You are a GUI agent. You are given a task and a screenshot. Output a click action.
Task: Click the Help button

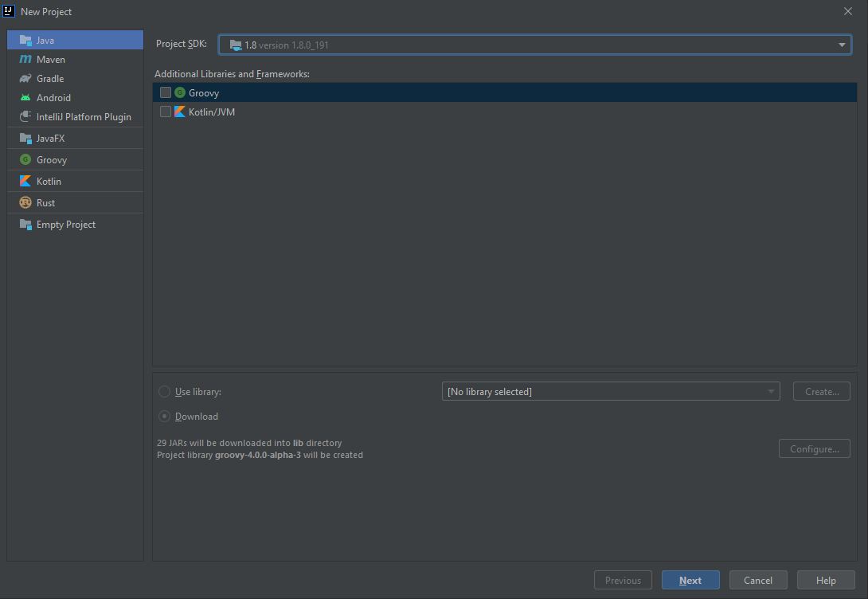(826, 580)
